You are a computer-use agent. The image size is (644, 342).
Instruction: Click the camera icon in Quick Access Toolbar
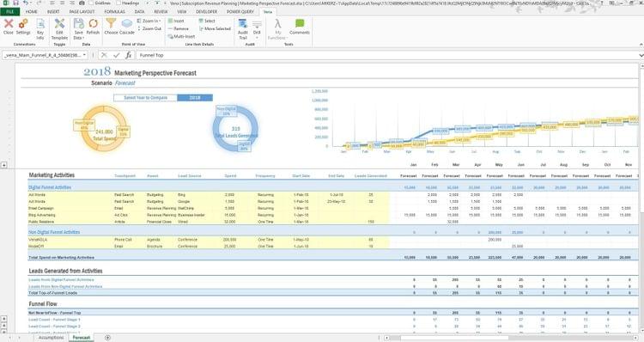click(82, 3)
